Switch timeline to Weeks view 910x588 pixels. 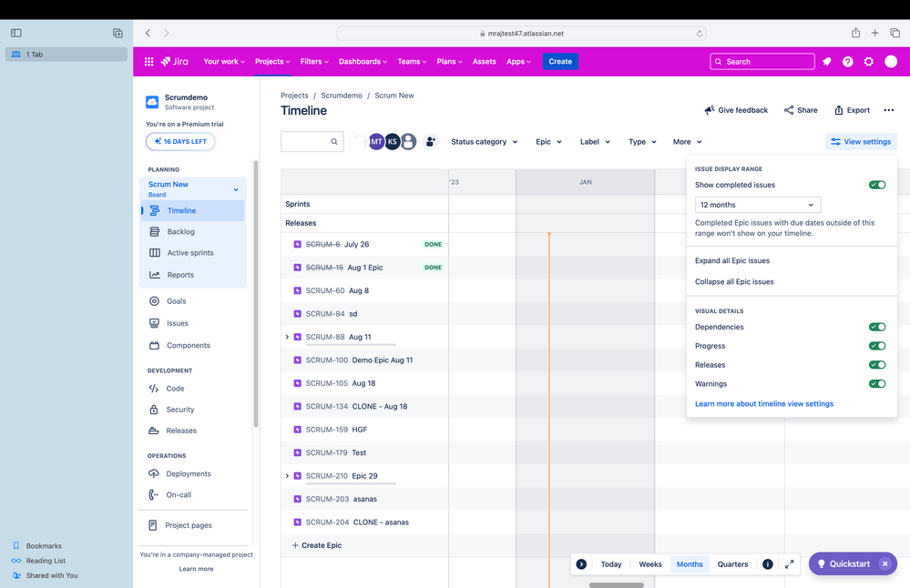pyautogui.click(x=650, y=564)
